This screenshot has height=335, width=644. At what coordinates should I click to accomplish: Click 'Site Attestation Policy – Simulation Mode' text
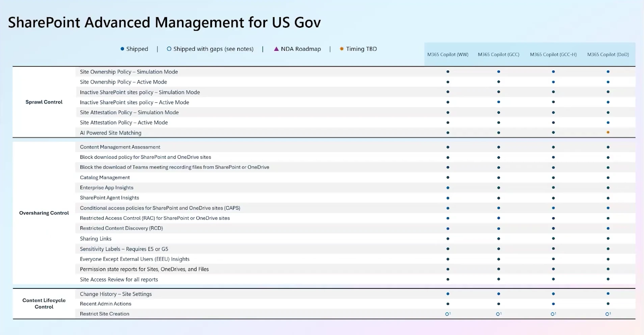coord(129,112)
